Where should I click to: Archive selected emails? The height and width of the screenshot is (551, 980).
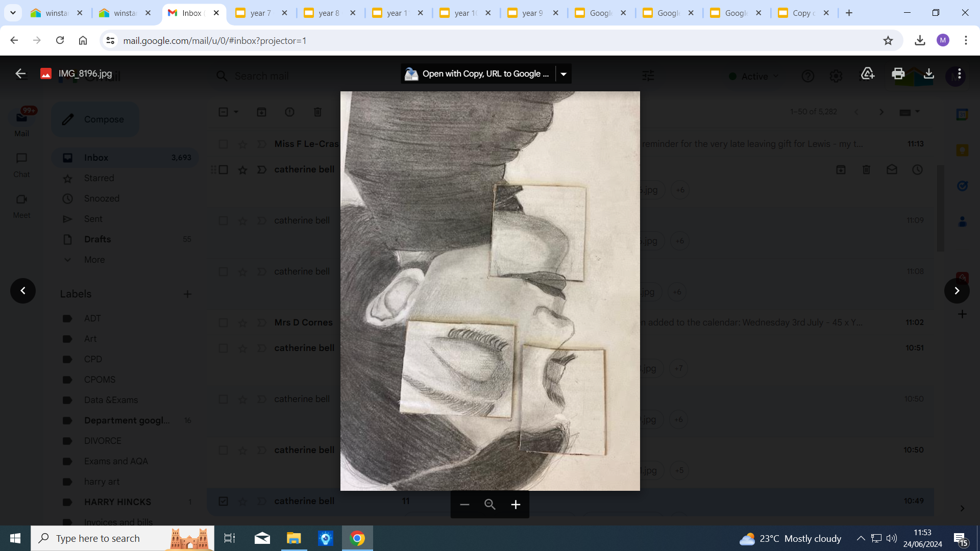(261, 112)
